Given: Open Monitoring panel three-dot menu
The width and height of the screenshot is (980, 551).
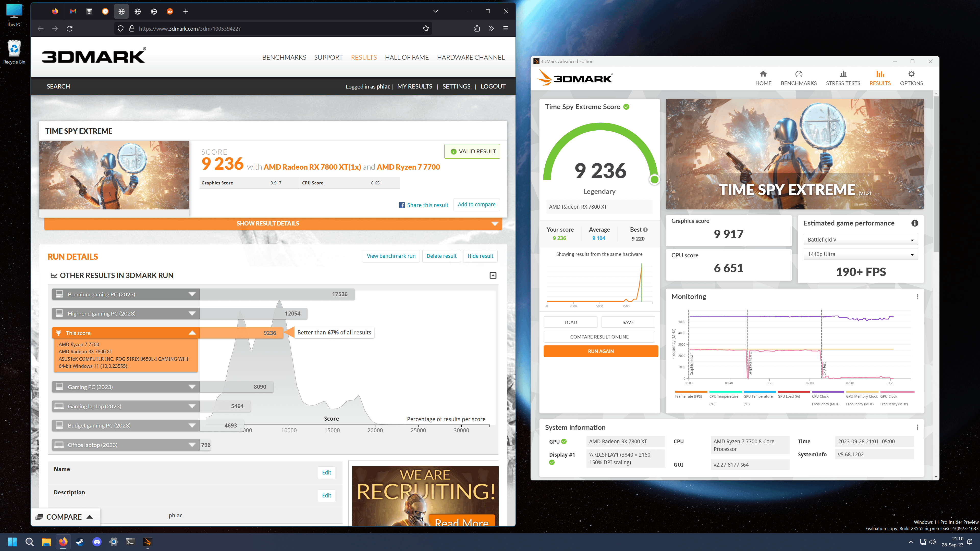Looking at the screenshot, I should 917,297.
